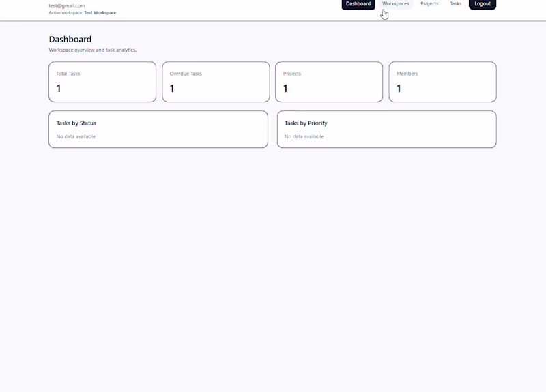Viewport: 546px width, 392px height.
Task: Click the active workspace name Test Workspace
Action: [100, 12]
